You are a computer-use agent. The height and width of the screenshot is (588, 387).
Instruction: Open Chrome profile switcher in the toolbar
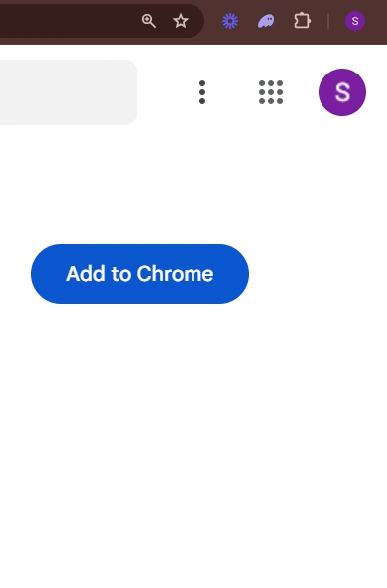(x=355, y=21)
